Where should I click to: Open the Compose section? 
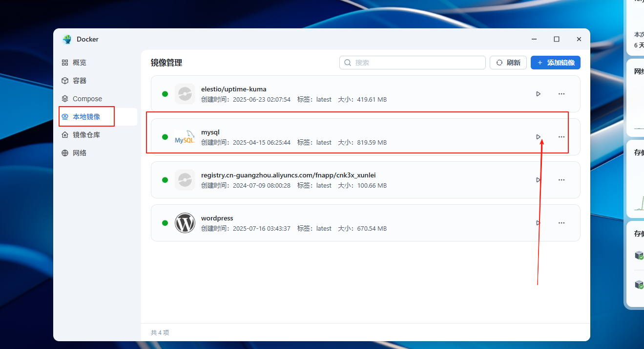tap(98, 99)
